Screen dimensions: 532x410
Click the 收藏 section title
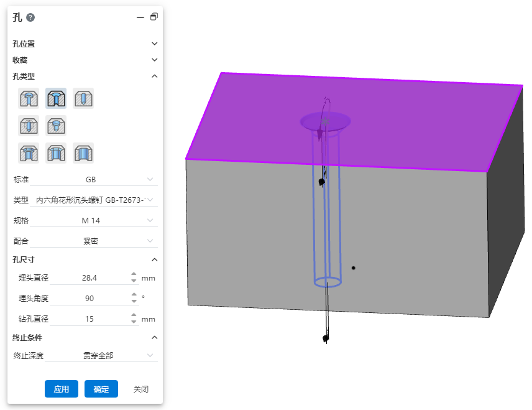20,60
